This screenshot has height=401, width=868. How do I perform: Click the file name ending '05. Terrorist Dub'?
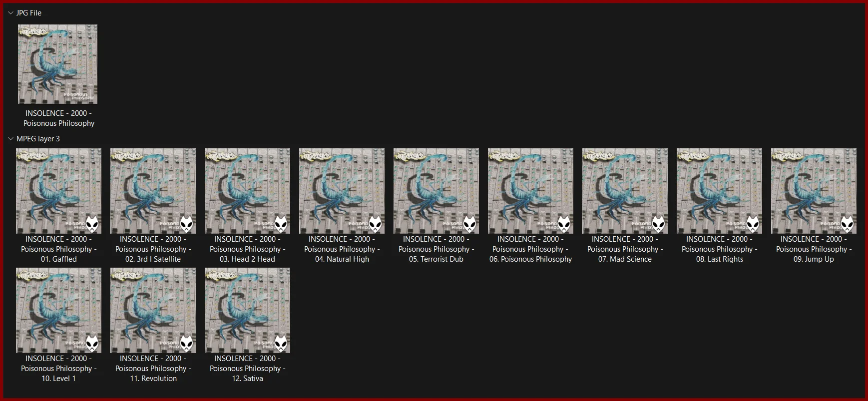pyautogui.click(x=436, y=249)
